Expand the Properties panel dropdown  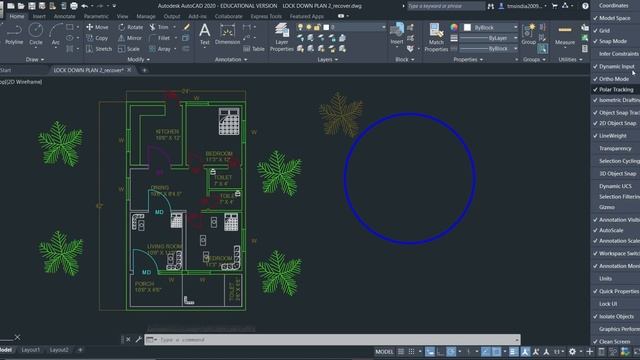click(x=468, y=60)
